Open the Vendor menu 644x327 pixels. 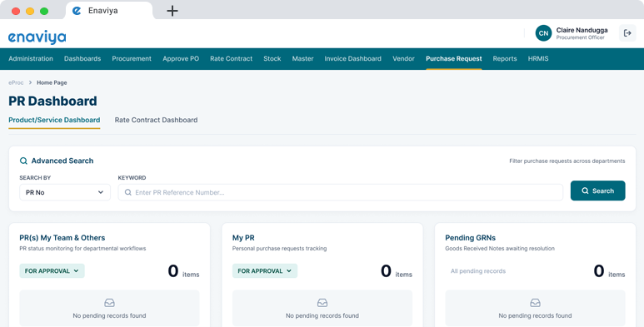[x=403, y=59]
